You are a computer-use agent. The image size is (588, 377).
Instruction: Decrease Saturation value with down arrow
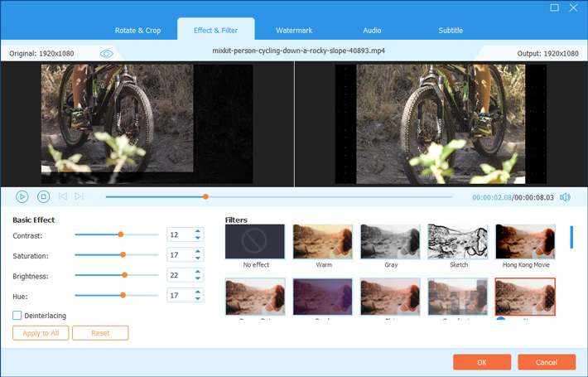pyautogui.click(x=197, y=259)
